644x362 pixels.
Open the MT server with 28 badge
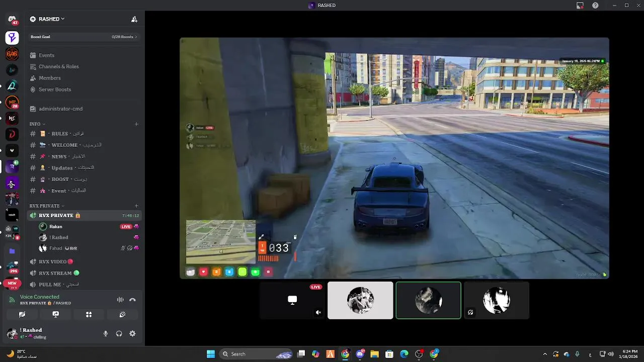coord(12,103)
